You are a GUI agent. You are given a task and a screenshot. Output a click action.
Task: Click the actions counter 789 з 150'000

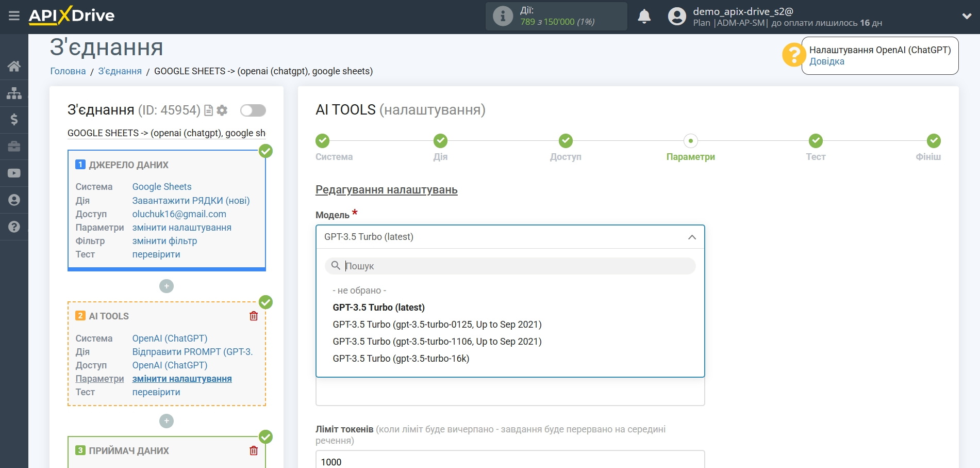click(557, 22)
